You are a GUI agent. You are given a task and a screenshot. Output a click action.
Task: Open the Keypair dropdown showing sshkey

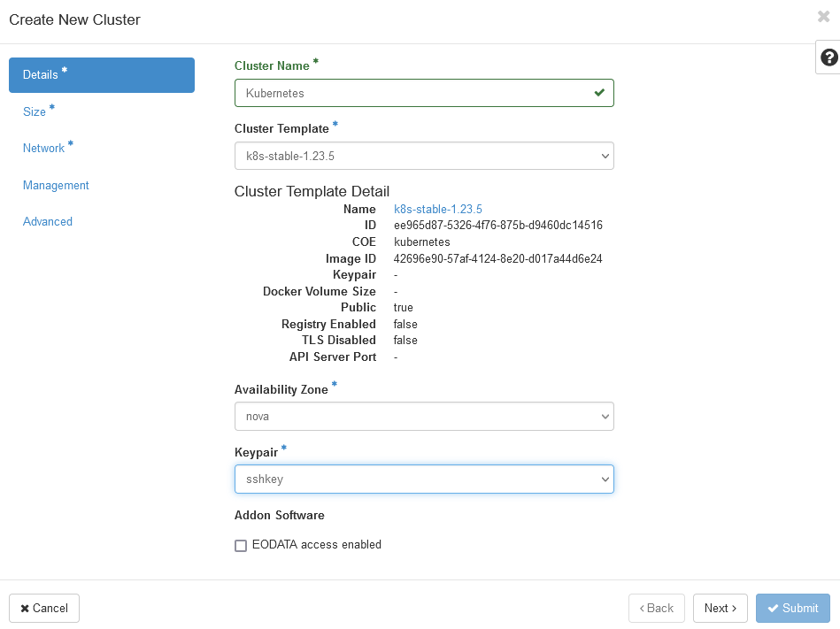click(x=424, y=479)
